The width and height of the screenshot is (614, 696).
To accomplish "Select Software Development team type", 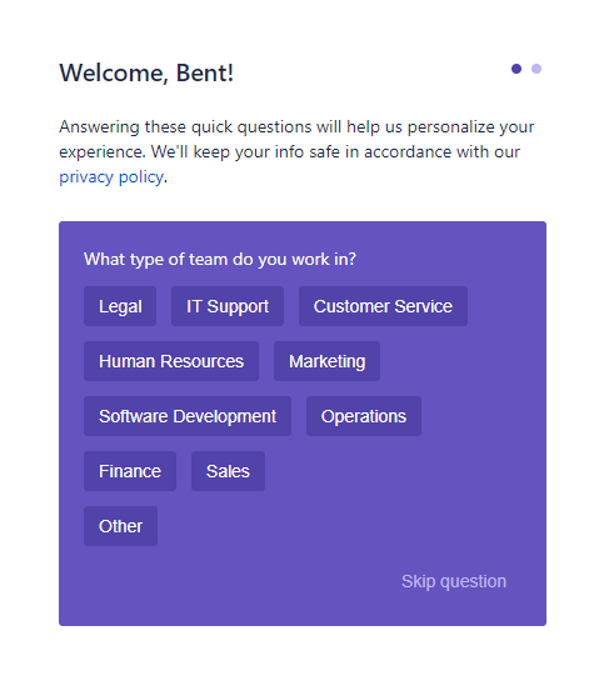I will click(187, 416).
